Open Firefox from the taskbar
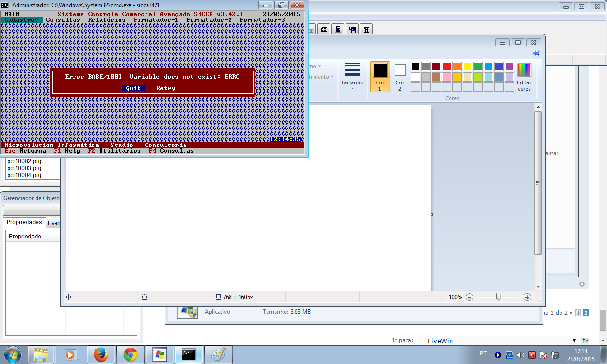This screenshot has width=607, height=364. click(x=100, y=355)
